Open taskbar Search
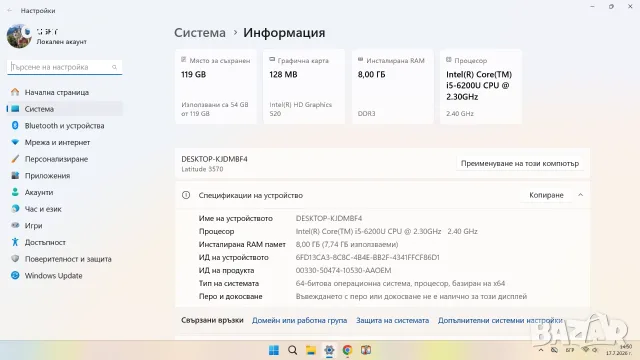The width and height of the screenshot is (640, 360). [292, 350]
